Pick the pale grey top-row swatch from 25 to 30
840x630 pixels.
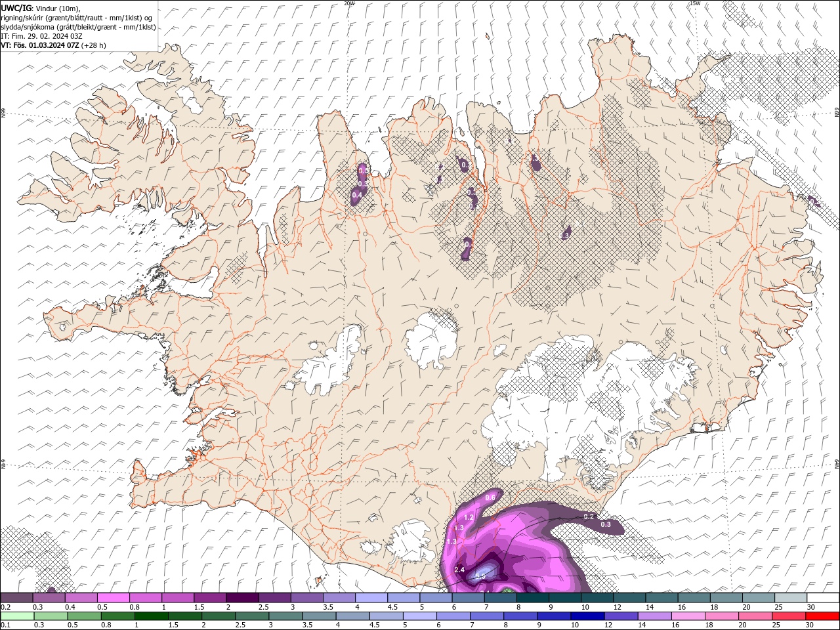point(790,598)
